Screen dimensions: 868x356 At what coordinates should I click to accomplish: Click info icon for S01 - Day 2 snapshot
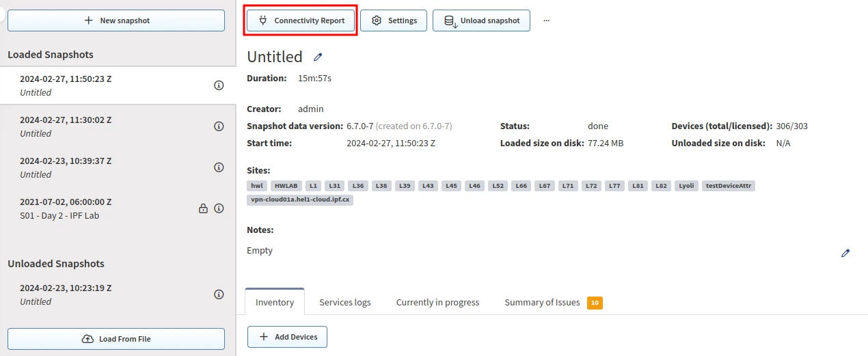[x=219, y=208]
